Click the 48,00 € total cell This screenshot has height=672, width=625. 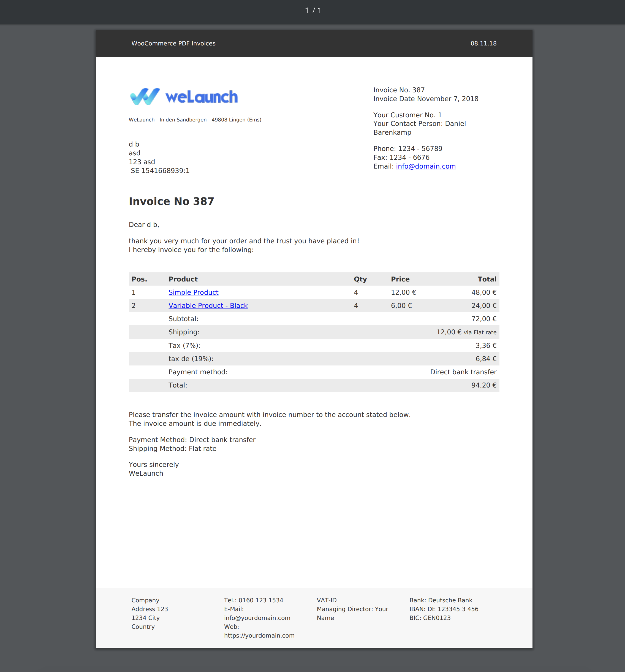click(484, 292)
